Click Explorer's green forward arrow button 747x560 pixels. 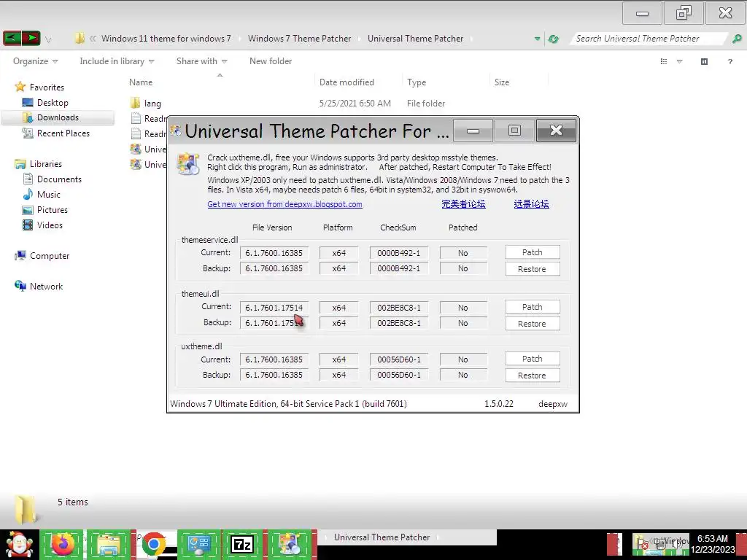pyautogui.click(x=31, y=38)
